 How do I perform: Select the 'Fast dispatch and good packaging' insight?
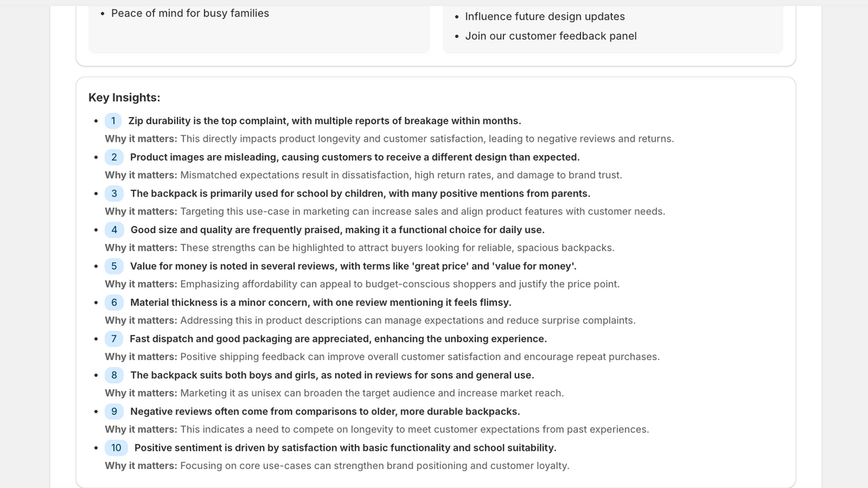(x=338, y=339)
